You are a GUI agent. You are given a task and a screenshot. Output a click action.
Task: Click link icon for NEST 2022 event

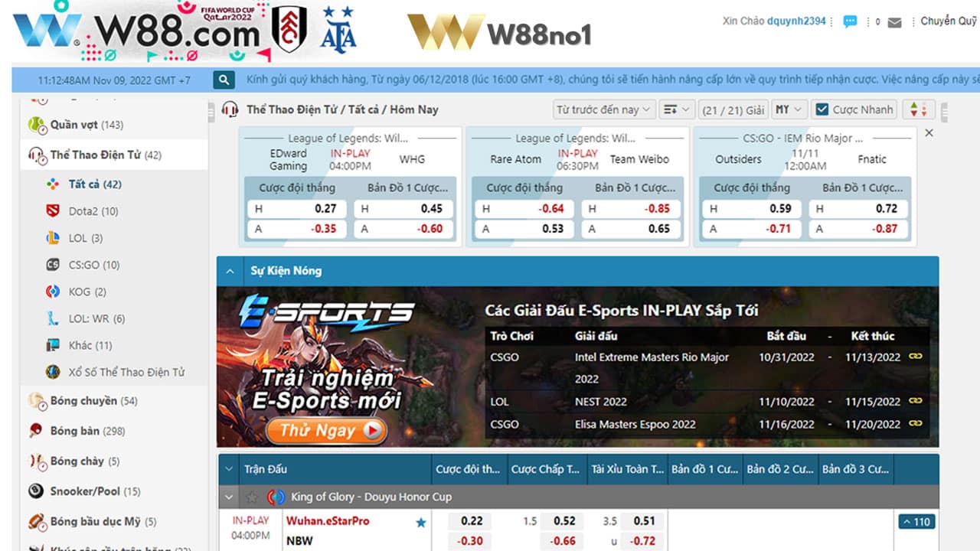click(915, 401)
